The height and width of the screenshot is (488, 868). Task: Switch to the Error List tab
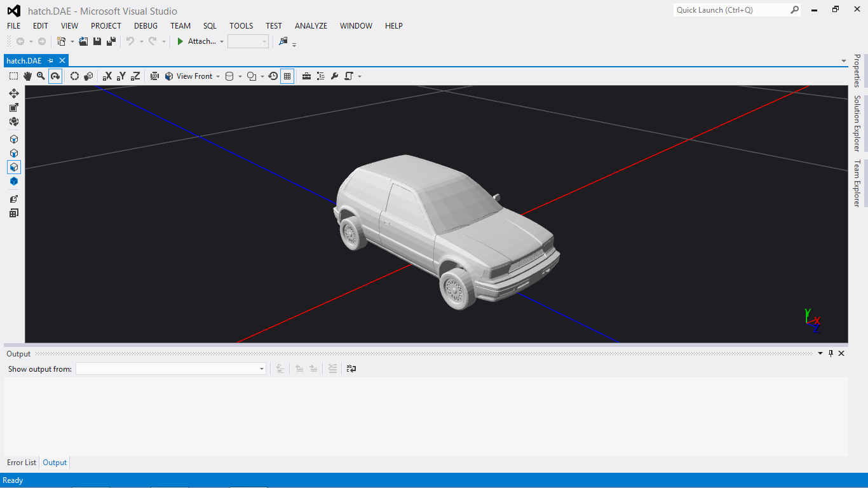(22, 463)
